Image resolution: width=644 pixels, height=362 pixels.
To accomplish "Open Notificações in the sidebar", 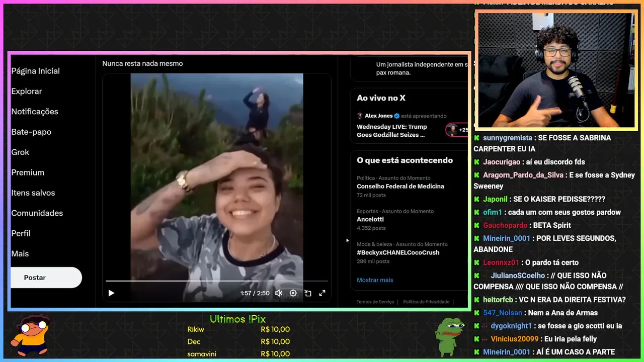I will (x=35, y=112).
